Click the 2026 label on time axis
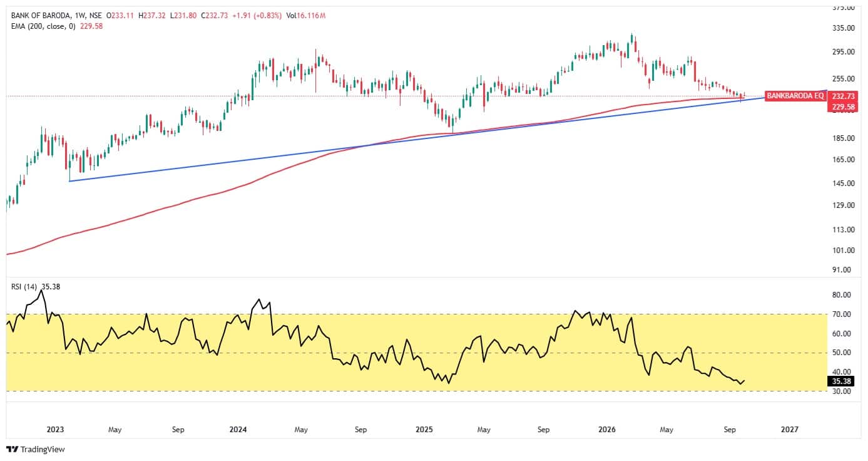The width and height of the screenshot is (868, 461). [x=607, y=430]
